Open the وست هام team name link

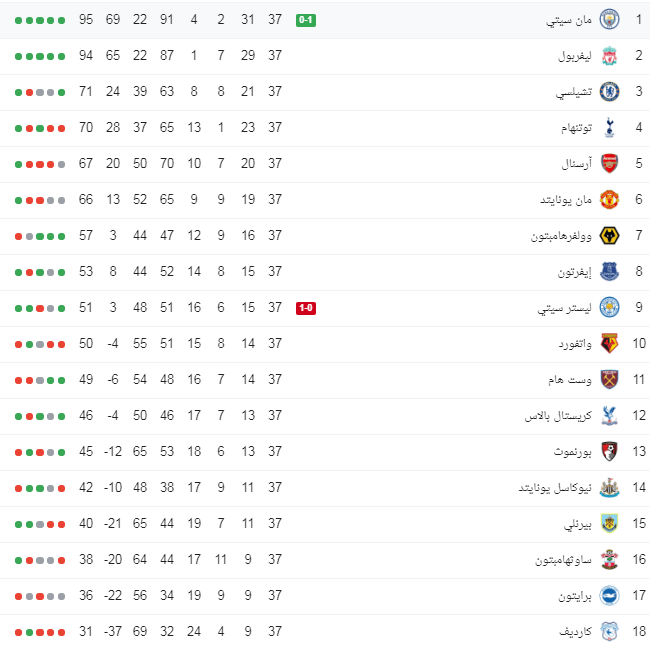[570, 380]
